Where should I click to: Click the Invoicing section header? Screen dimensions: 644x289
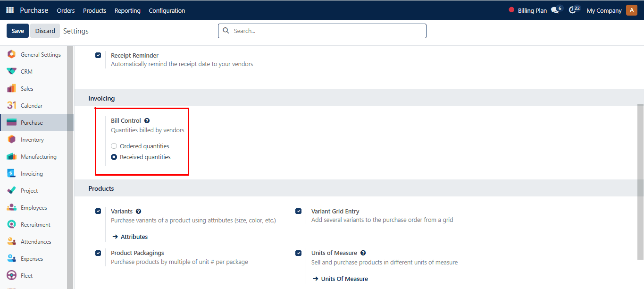tap(101, 98)
